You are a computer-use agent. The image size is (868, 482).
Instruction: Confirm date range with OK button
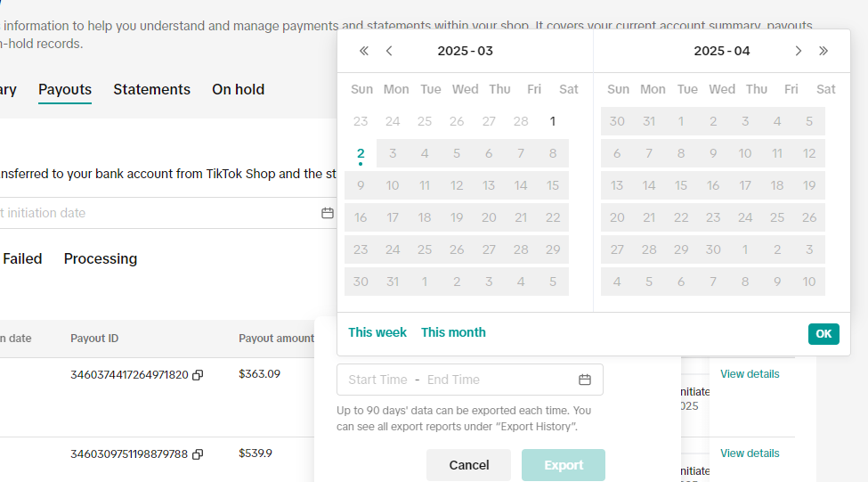click(x=823, y=333)
